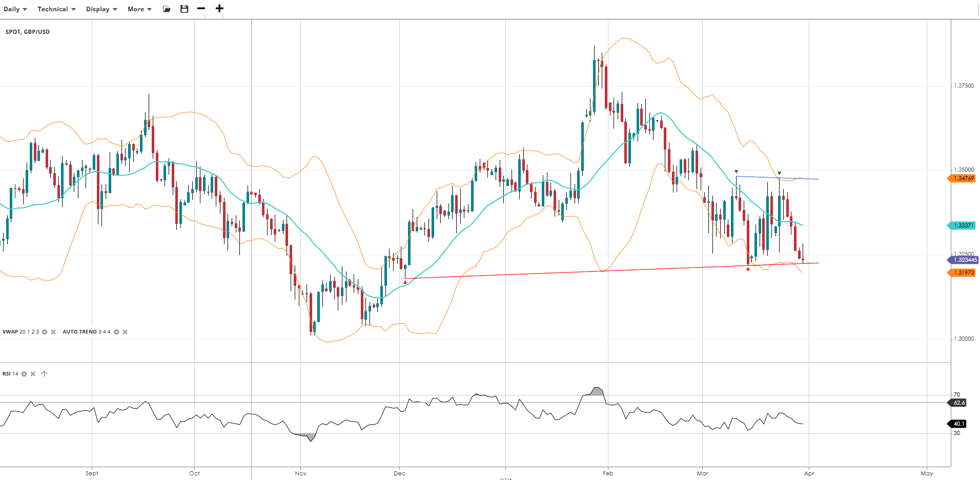980x480 pixels.
Task: Open the saved chart folder icon
Action: pyautogui.click(x=167, y=9)
